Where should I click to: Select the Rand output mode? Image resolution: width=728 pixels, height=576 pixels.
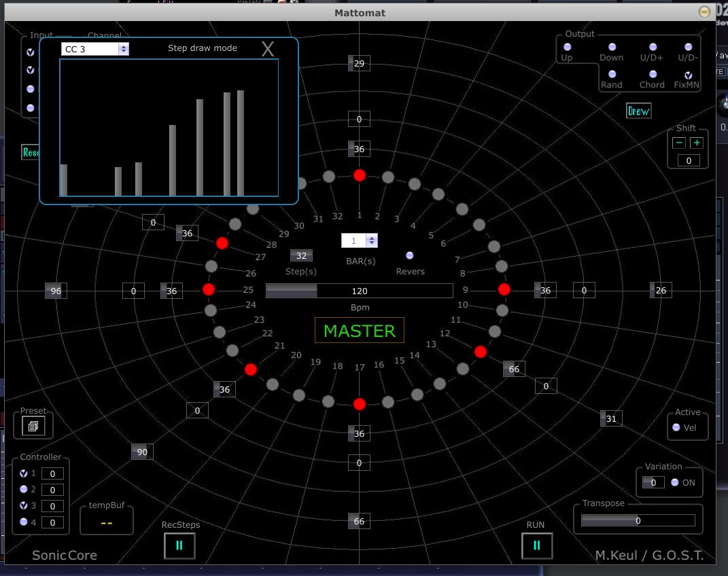tap(612, 74)
